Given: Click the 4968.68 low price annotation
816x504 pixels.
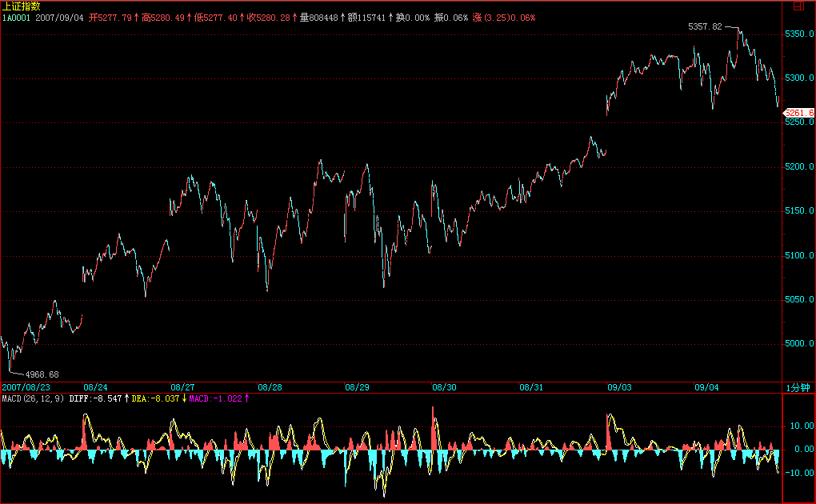Looking at the screenshot, I should [42, 374].
